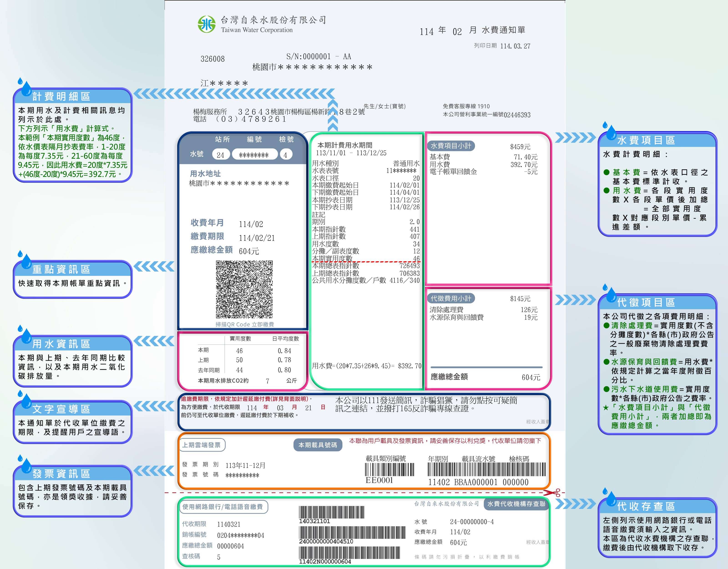Screen dimensions: 728x569
Task: Click the 本期指針數 value 441
Action: (414, 229)
